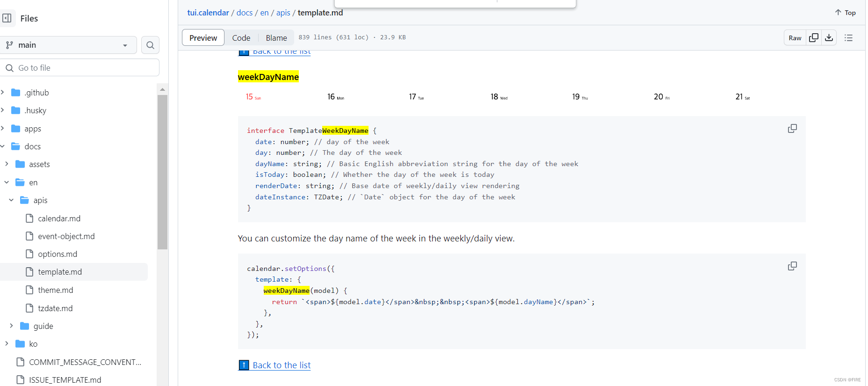Click the apis folder name
Image resolution: width=868 pixels, height=386 pixels.
coord(40,200)
